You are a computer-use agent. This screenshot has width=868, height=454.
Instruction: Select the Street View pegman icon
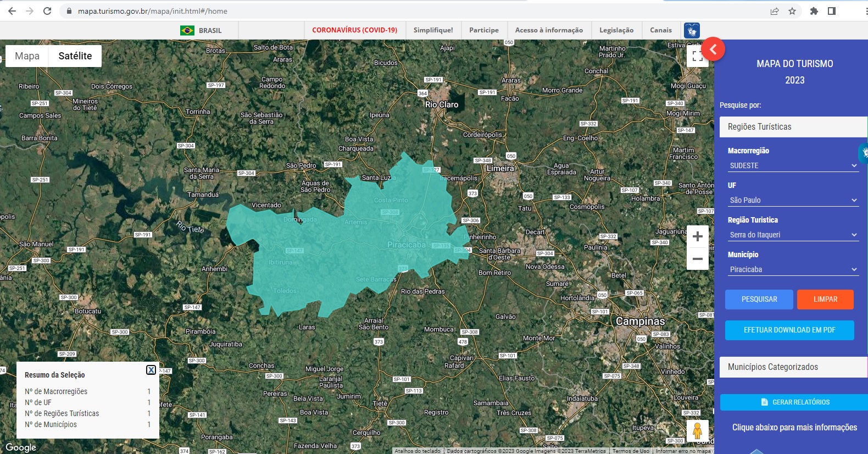[x=697, y=431]
